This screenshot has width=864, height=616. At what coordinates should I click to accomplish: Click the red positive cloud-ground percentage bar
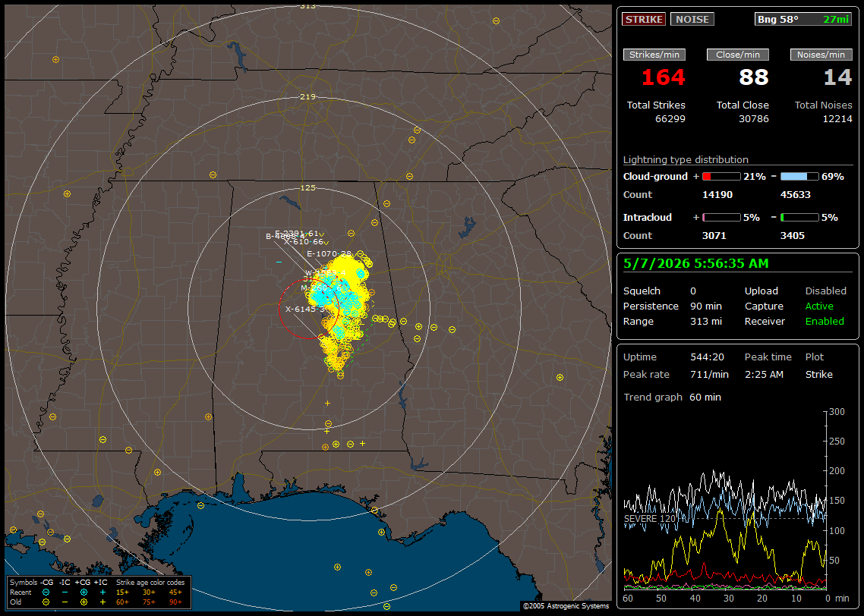point(721,177)
